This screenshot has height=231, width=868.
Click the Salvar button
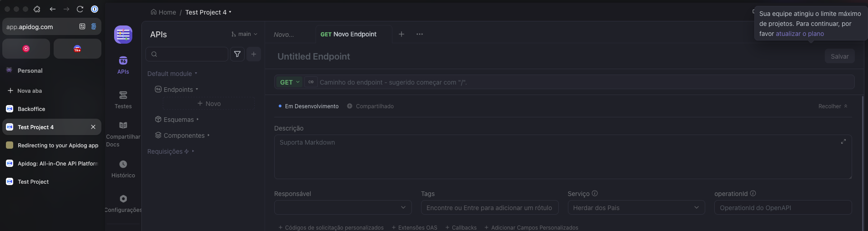[839, 56]
